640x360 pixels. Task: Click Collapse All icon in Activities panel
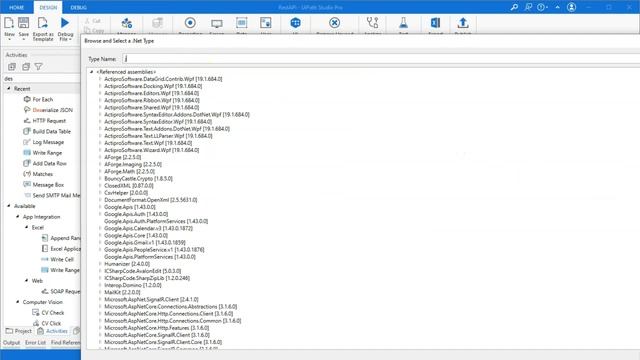click(x=26, y=67)
